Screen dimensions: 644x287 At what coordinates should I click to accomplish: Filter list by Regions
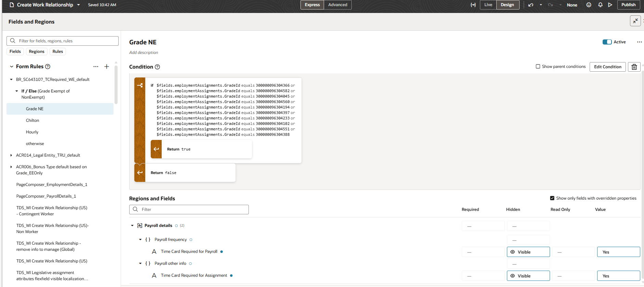tap(37, 52)
